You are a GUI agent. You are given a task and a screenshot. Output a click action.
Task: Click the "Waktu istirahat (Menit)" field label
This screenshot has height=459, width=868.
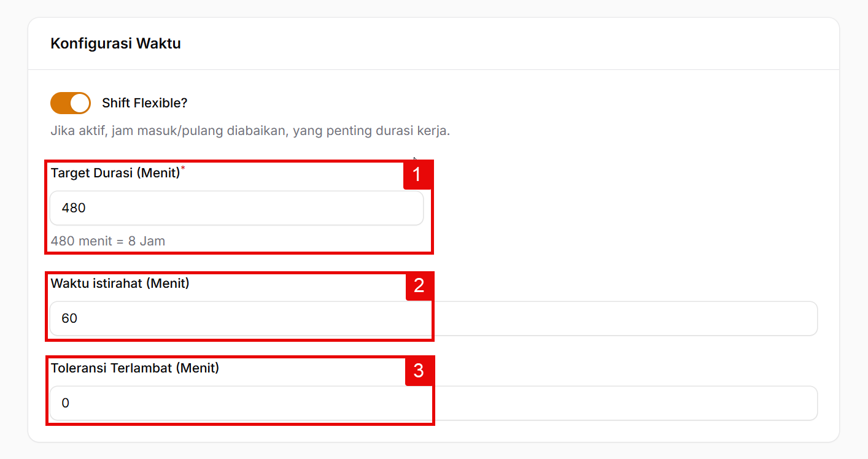(120, 283)
